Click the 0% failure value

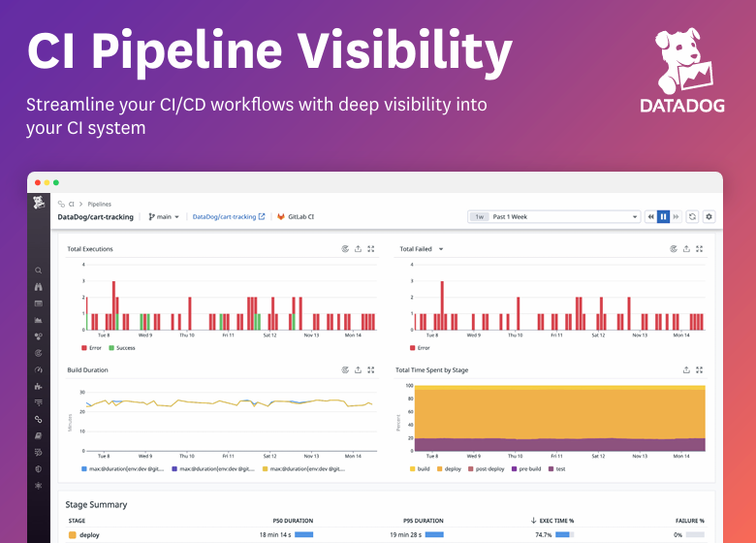pos(677,535)
